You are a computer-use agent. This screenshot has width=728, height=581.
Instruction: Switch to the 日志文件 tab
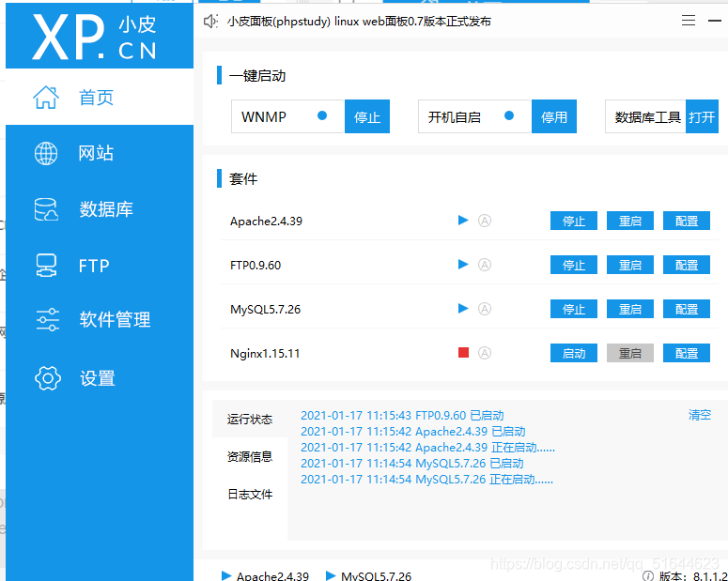coord(250,495)
